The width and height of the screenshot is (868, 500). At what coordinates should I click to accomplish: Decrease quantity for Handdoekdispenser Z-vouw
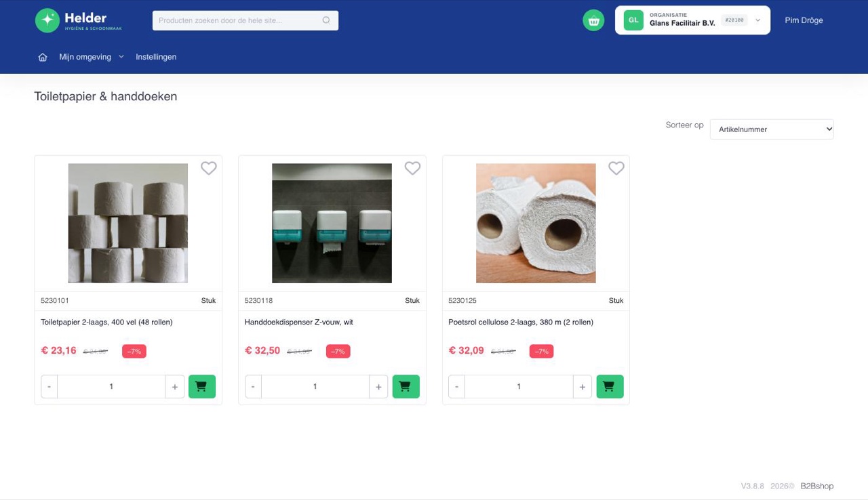pos(253,386)
